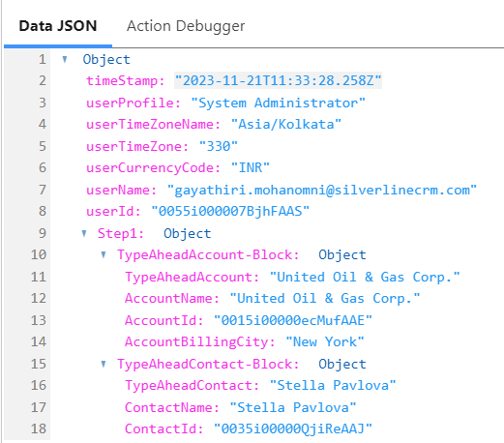
Task: Click the timeStamp key
Action: (126, 80)
